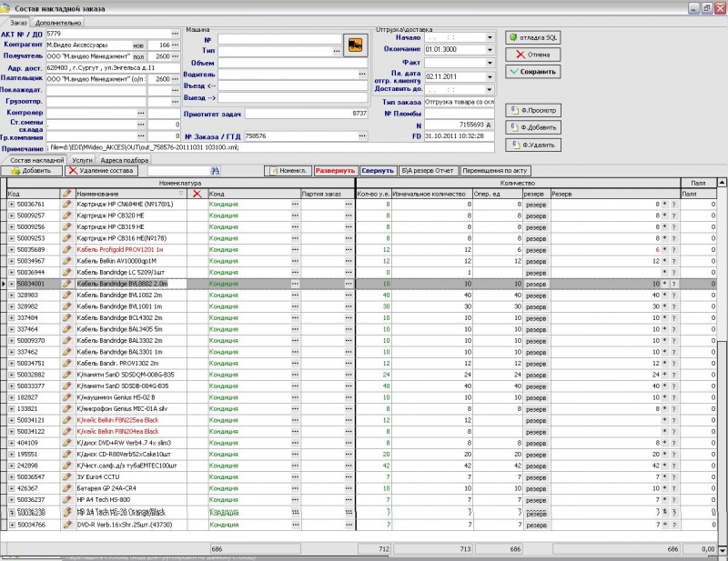This screenshot has height=561, width=728.
Task: Open the Окончание date dropdown
Action: [x=490, y=48]
